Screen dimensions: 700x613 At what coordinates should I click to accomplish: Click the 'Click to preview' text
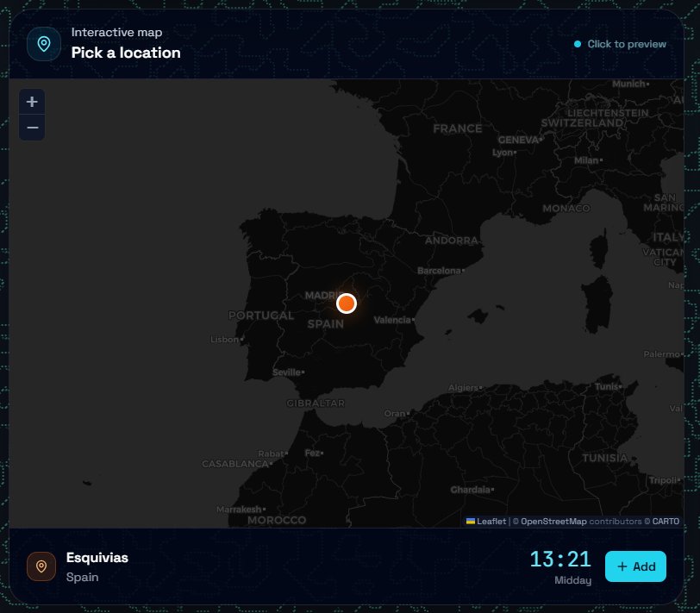tap(627, 44)
